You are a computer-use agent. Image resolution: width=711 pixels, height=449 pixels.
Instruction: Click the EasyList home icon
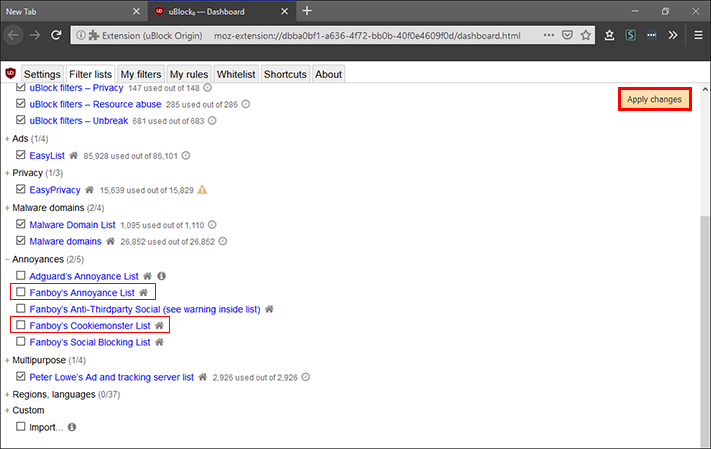coord(73,156)
